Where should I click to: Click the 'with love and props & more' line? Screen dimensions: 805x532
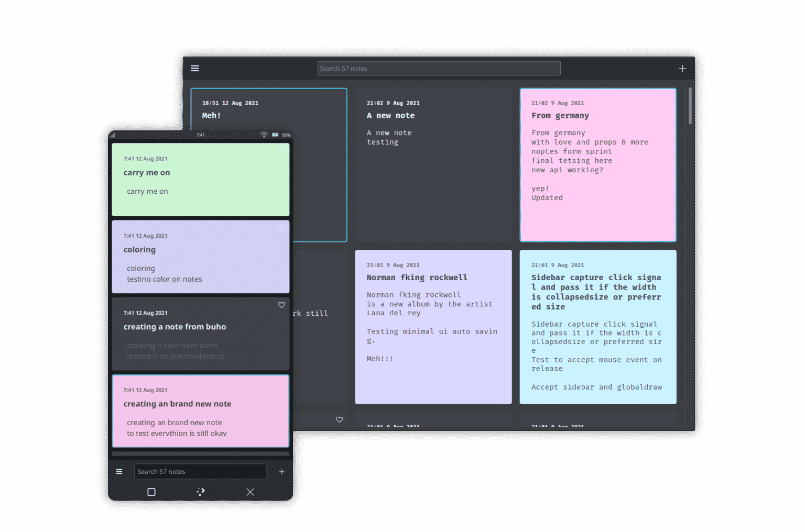(x=590, y=142)
